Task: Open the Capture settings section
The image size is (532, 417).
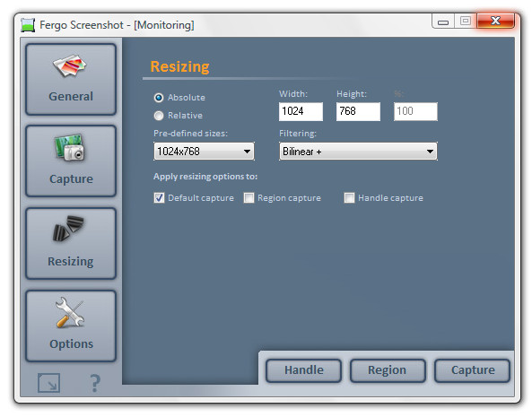Action: pos(71,161)
